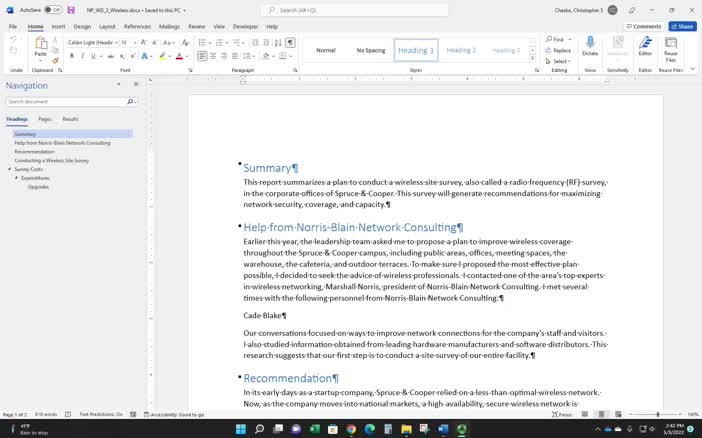Apply the No Spacing style

371,50
